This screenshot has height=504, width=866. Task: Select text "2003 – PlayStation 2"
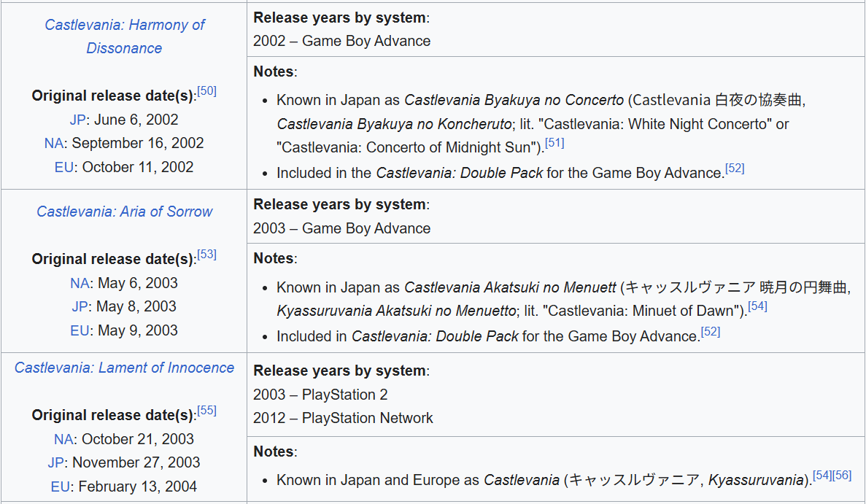point(320,395)
